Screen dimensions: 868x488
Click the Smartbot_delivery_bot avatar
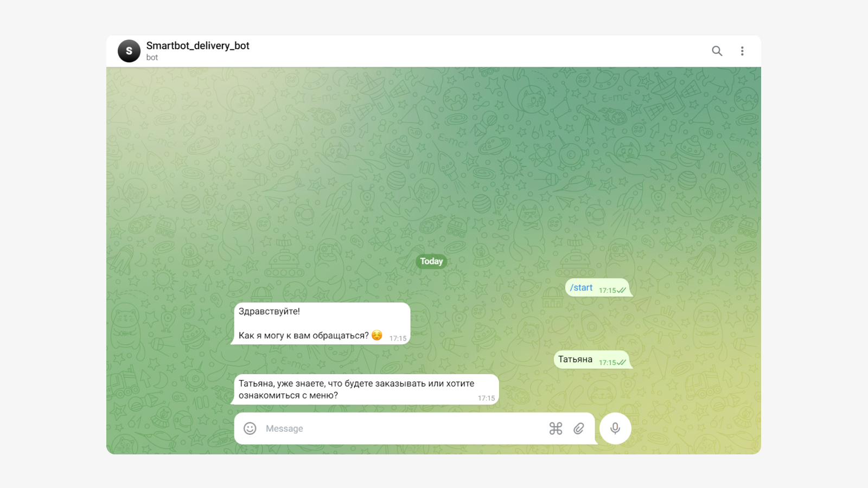tap(129, 51)
